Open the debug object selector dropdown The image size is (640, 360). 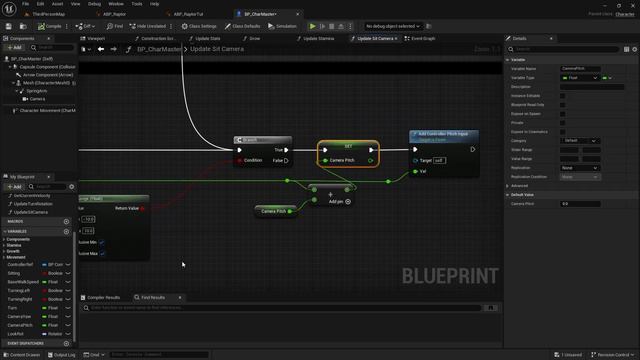pyautogui.click(x=392, y=26)
